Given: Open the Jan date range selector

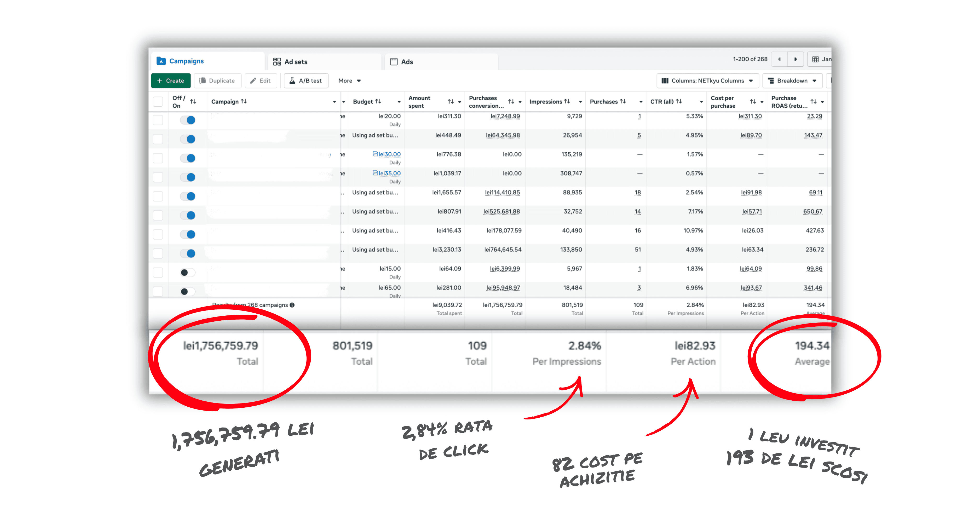Looking at the screenshot, I should click(822, 59).
